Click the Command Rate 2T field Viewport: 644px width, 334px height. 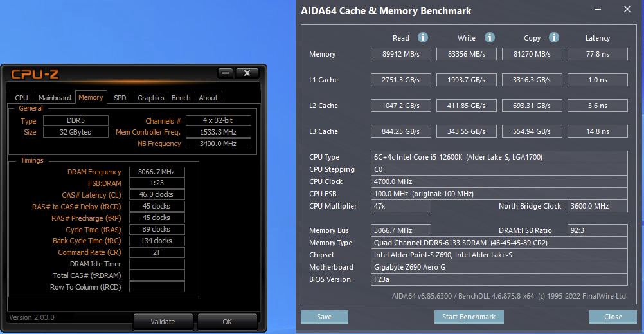coord(157,252)
